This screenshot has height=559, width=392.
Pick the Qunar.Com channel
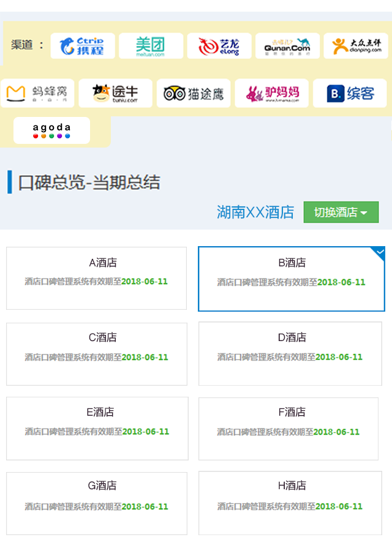point(287,46)
